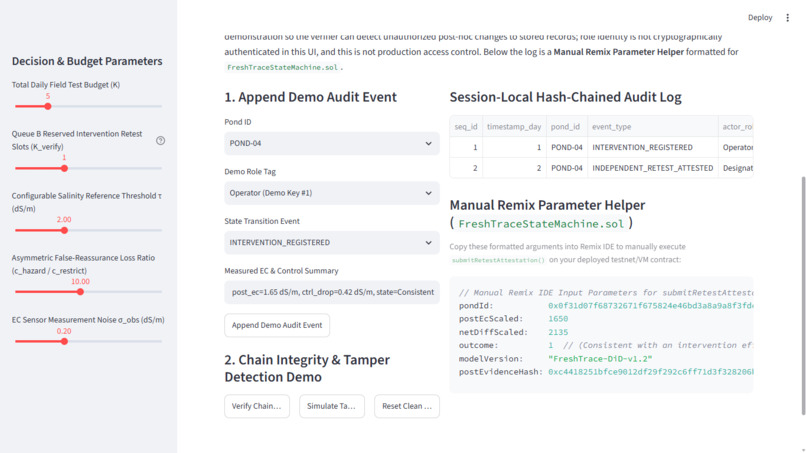Select the INTERVENTION_REGISTERED cell in audit log

click(652, 147)
